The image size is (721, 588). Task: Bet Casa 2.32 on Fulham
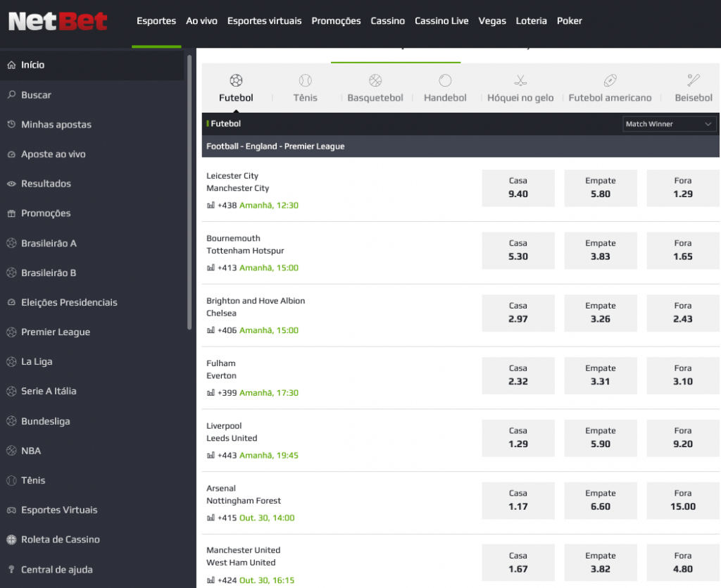pyautogui.click(x=518, y=375)
